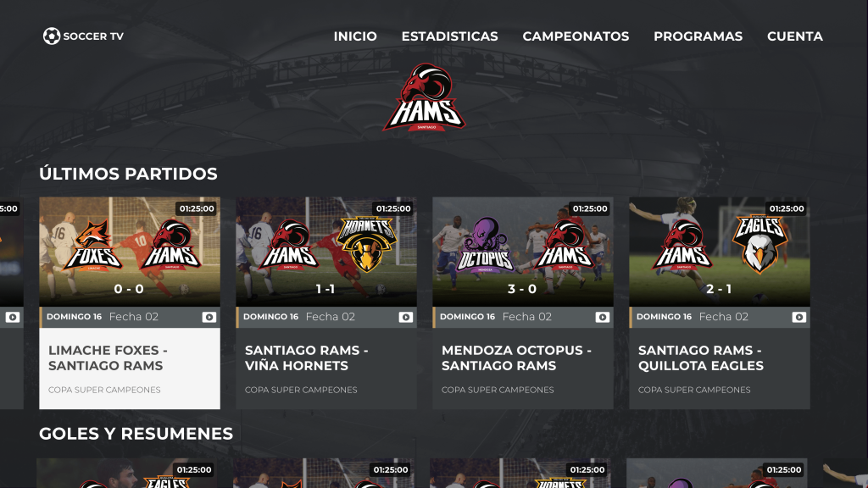Select Mendoza Octopus - Santiago Rams 3-0 thumbnail
This screenshot has width=868, height=488.
click(522, 252)
